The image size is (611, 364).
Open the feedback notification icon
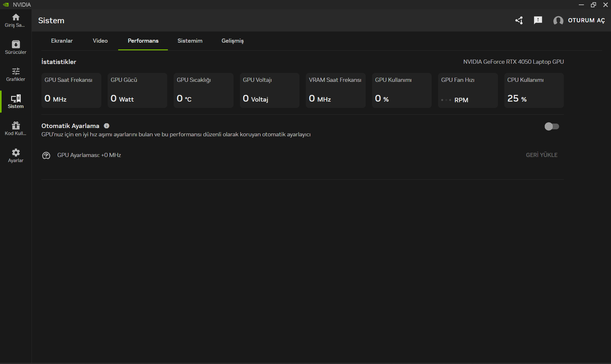(x=538, y=20)
